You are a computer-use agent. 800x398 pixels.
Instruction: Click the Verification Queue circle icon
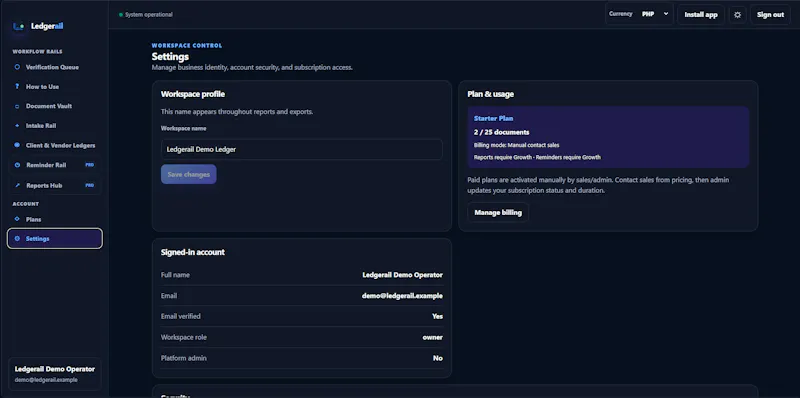point(17,67)
